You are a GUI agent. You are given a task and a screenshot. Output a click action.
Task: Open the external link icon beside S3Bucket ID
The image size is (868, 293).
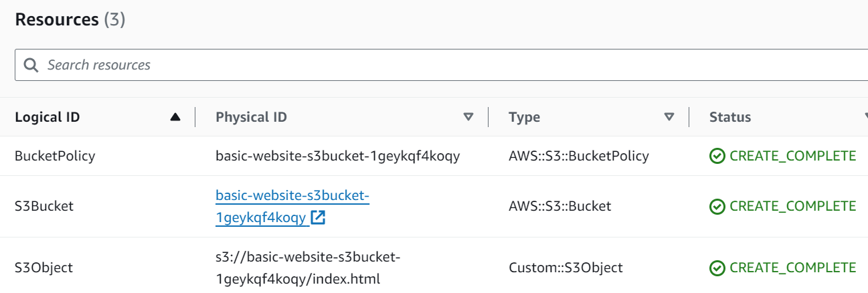tap(319, 217)
